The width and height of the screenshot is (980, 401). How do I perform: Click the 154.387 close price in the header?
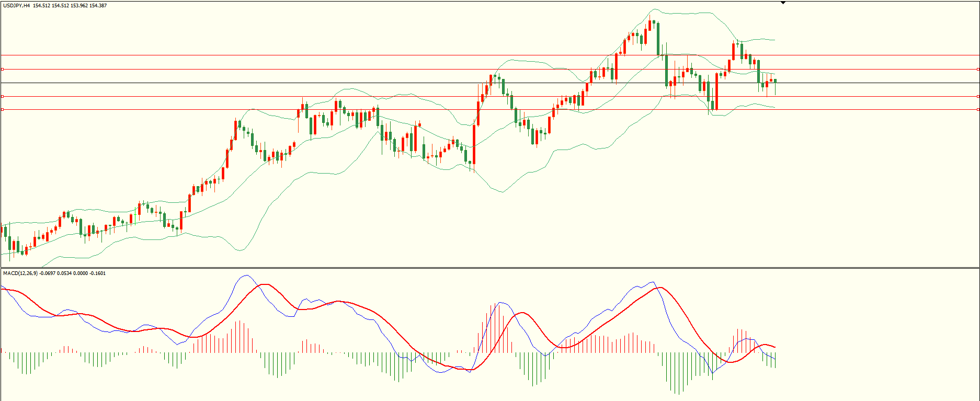click(x=98, y=6)
